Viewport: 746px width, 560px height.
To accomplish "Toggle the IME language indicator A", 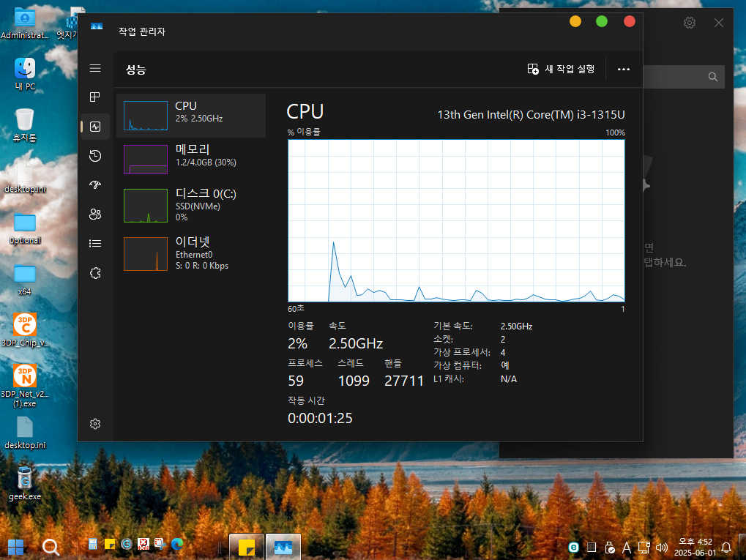I will (x=627, y=548).
